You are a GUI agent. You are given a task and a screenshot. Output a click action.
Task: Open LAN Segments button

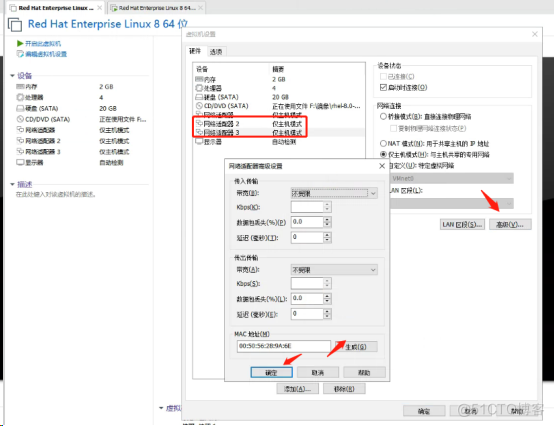point(462,224)
